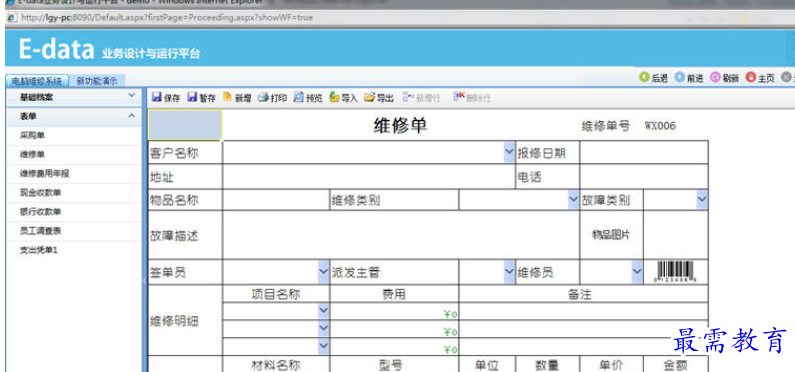The height and width of the screenshot is (372, 795).
Task: Click the browser address bar URL
Action: (x=167, y=18)
